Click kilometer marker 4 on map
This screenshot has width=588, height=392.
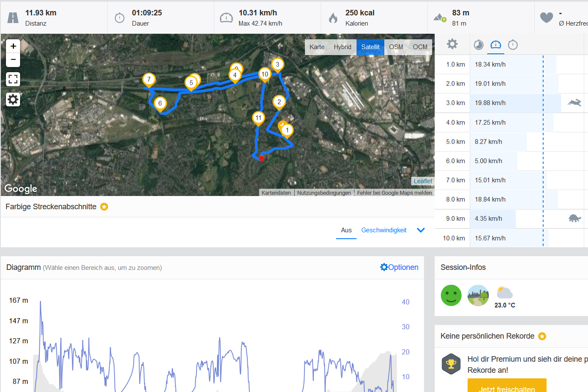(235, 76)
